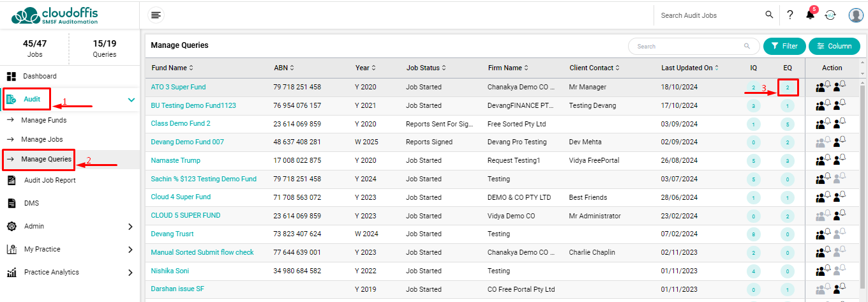Collapse the Audit menu chevron
This screenshot has width=868, height=302.
(x=131, y=100)
